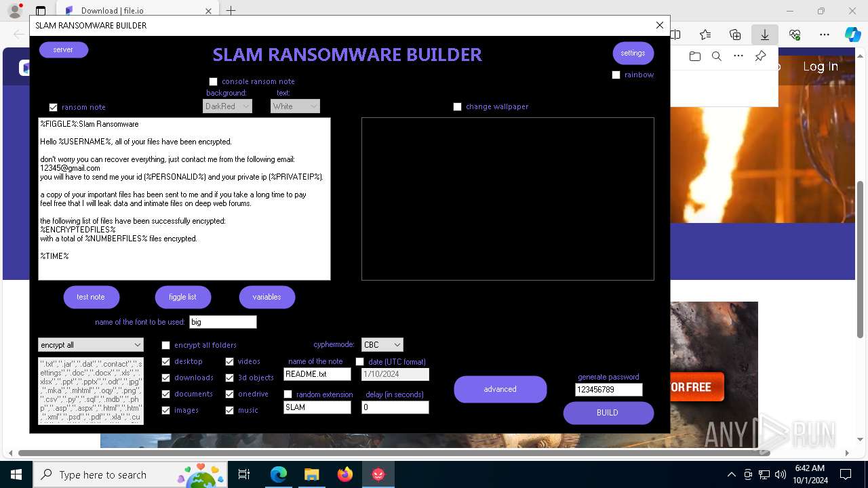Image resolution: width=868 pixels, height=488 pixels.
Task: Click the delay in seconds field
Action: (x=395, y=407)
